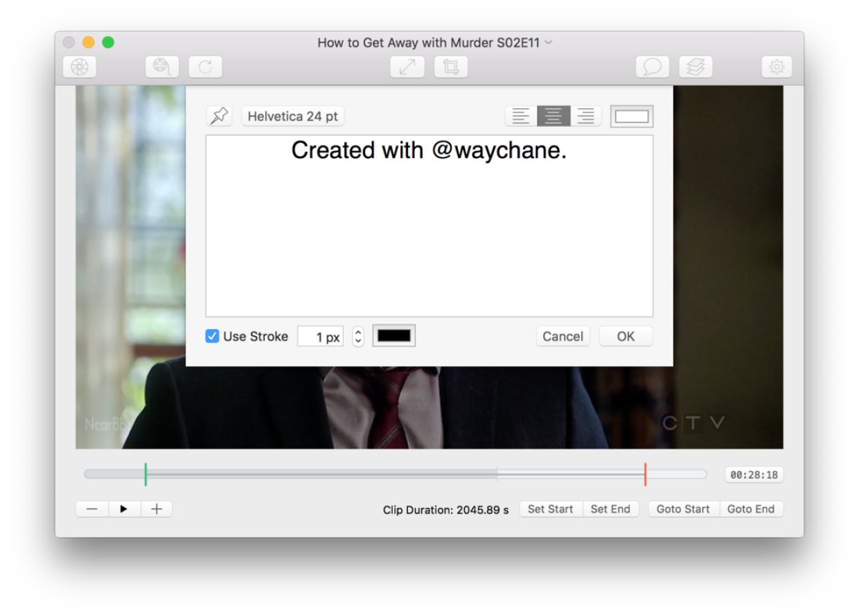Select the crop tool icon

[451, 67]
